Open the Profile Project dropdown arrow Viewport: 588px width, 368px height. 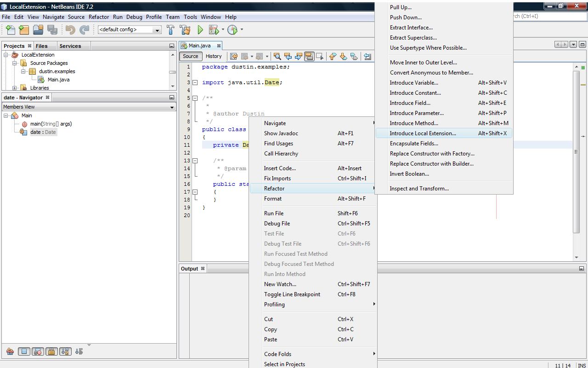[242, 30]
